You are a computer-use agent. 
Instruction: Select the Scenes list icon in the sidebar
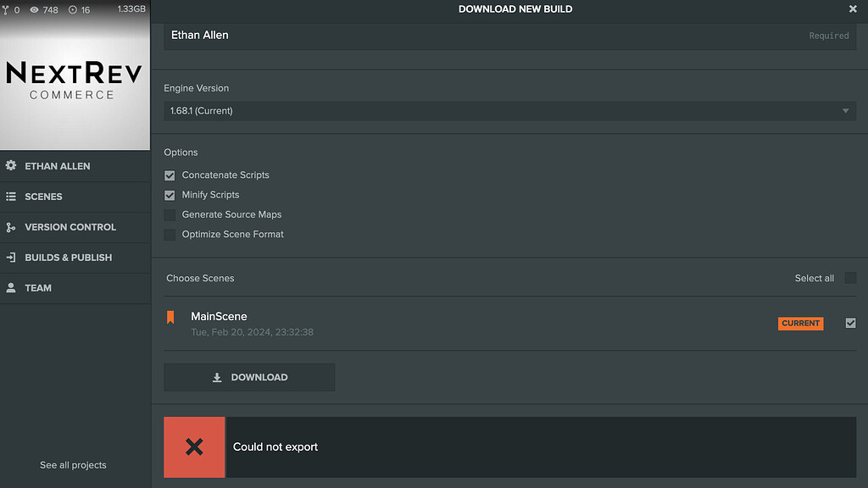pyautogui.click(x=11, y=197)
